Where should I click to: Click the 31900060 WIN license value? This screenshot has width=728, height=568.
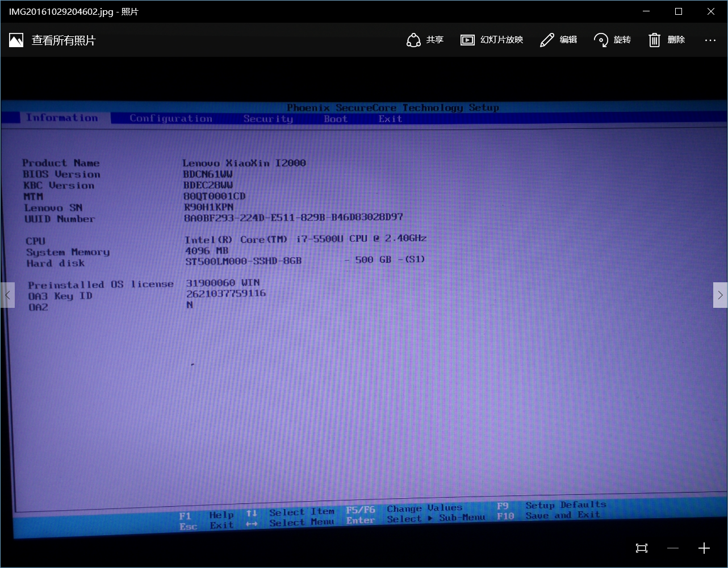click(x=223, y=282)
